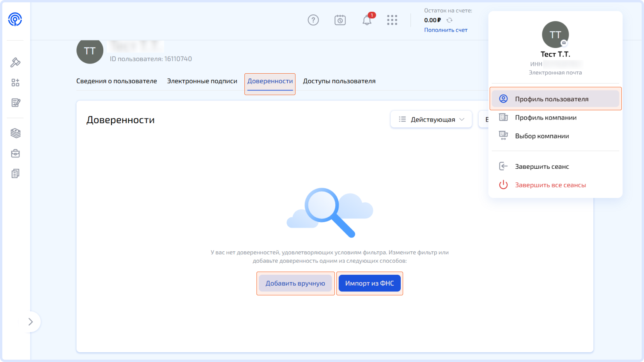
Task: Click the Добавить вручную button
Action: pos(295,283)
